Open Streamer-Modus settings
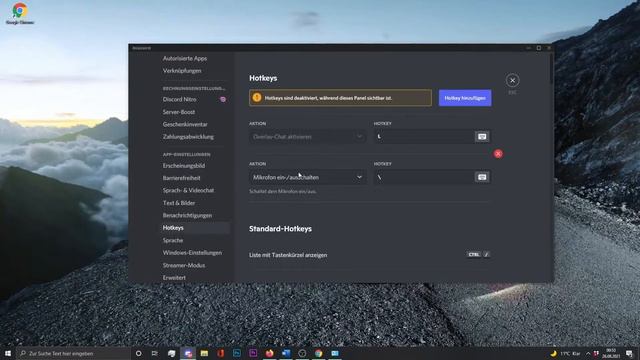The width and height of the screenshot is (640, 360). coord(184,265)
